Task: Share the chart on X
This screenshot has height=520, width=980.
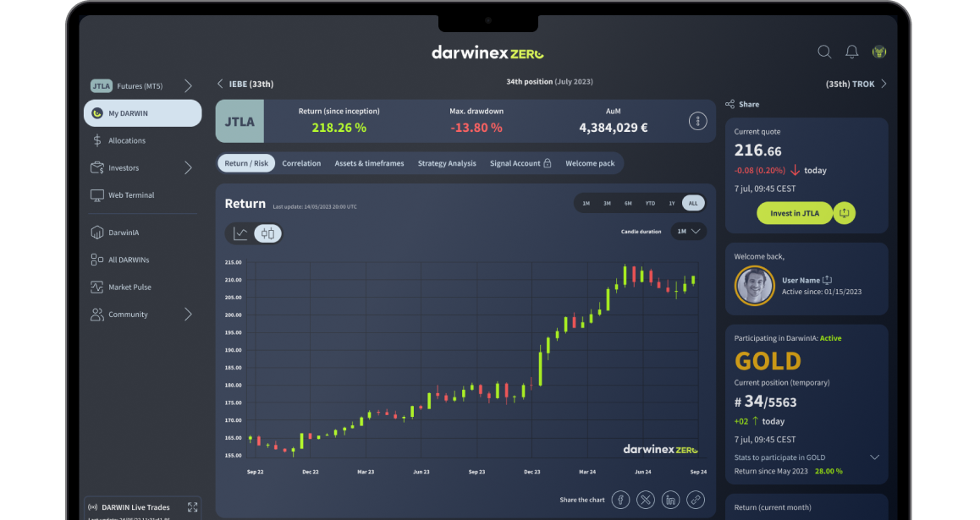Action: (646, 500)
